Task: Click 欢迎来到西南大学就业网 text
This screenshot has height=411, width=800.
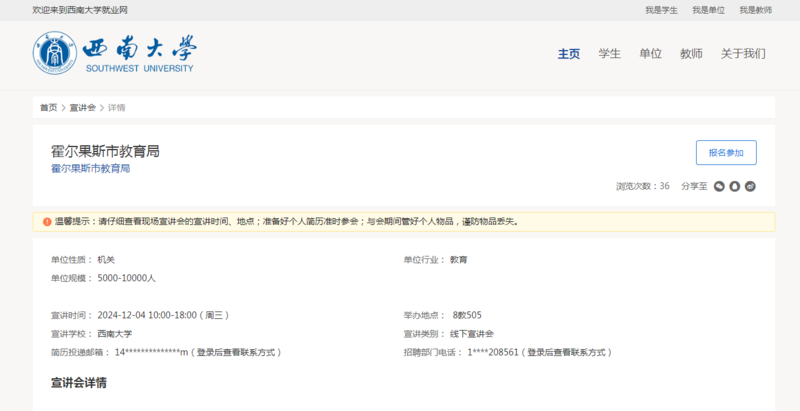Action: tap(80, 10)
